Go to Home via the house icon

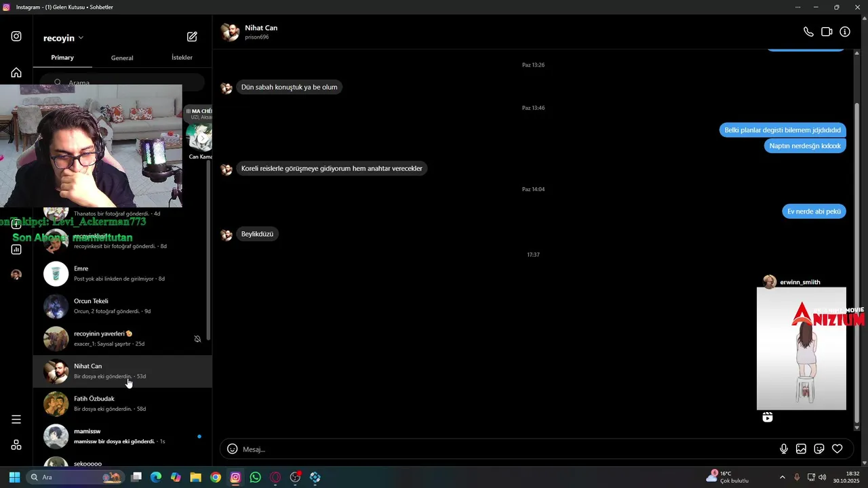coord(16,73)
